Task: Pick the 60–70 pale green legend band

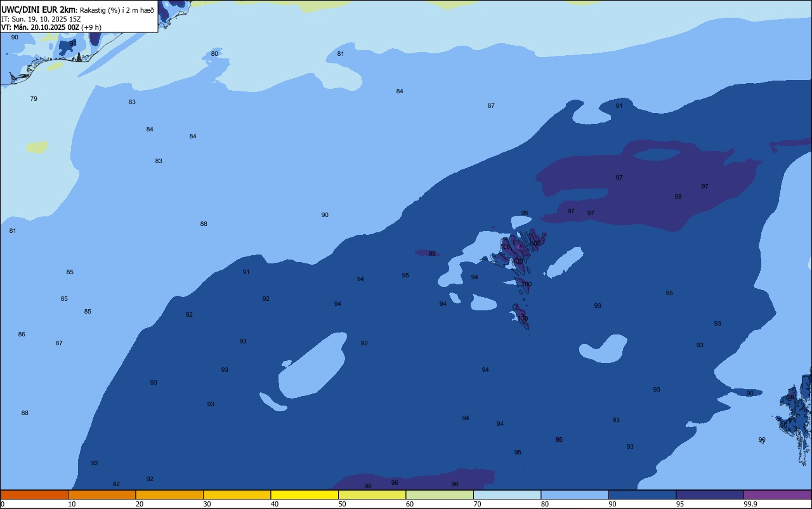Action: coord(440,494)
